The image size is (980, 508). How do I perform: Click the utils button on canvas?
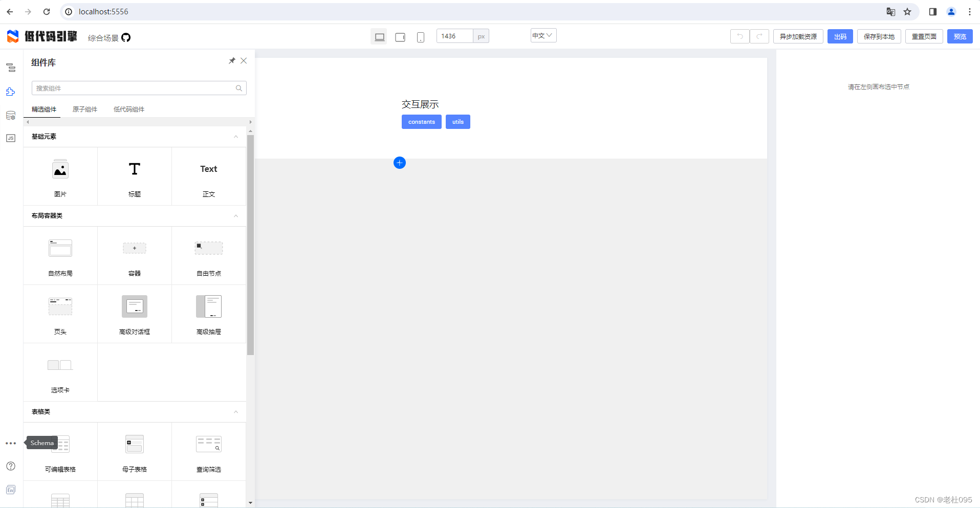click(x=458, y=122)
